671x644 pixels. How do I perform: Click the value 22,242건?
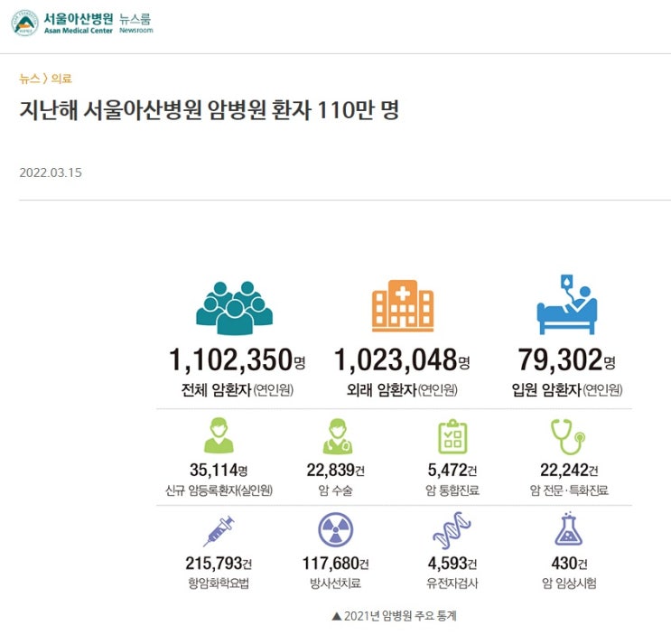point(569,471)
